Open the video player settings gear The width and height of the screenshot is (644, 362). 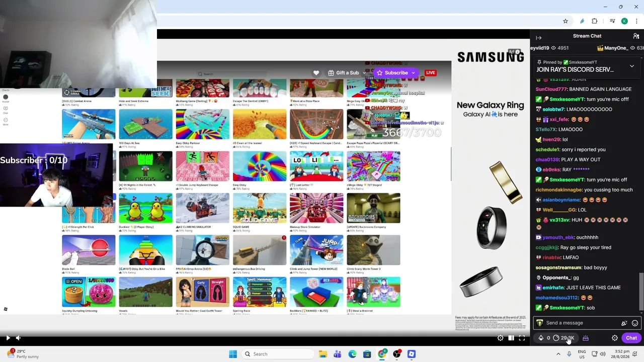point(500,338)
